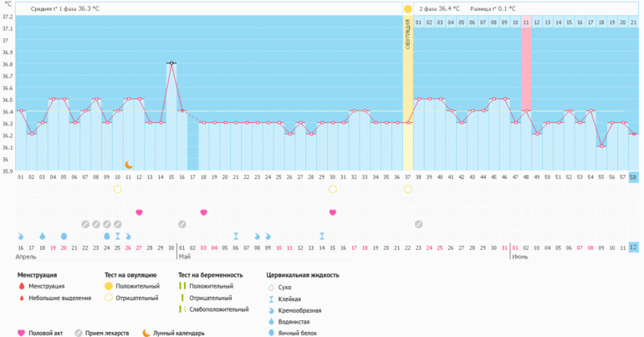Click the pink-highlighted day 11 in phase two header
The width and height of the screenshot is (644, 337).
pyautogui.click(x=526, y=23)
